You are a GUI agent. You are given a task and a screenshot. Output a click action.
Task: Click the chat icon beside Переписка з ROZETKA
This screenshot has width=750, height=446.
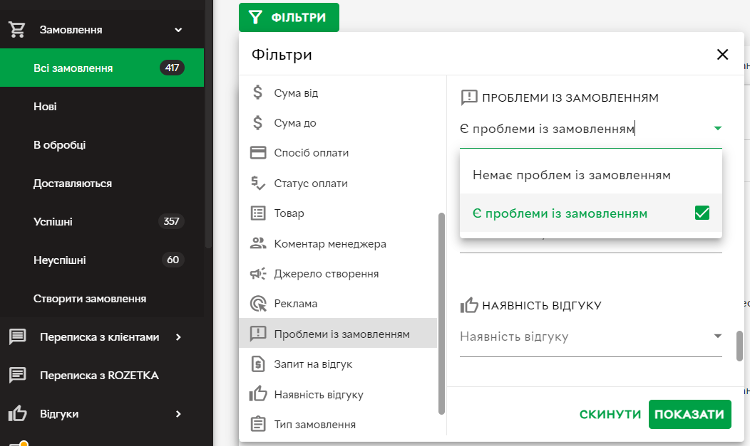click(x=17, y=375)
